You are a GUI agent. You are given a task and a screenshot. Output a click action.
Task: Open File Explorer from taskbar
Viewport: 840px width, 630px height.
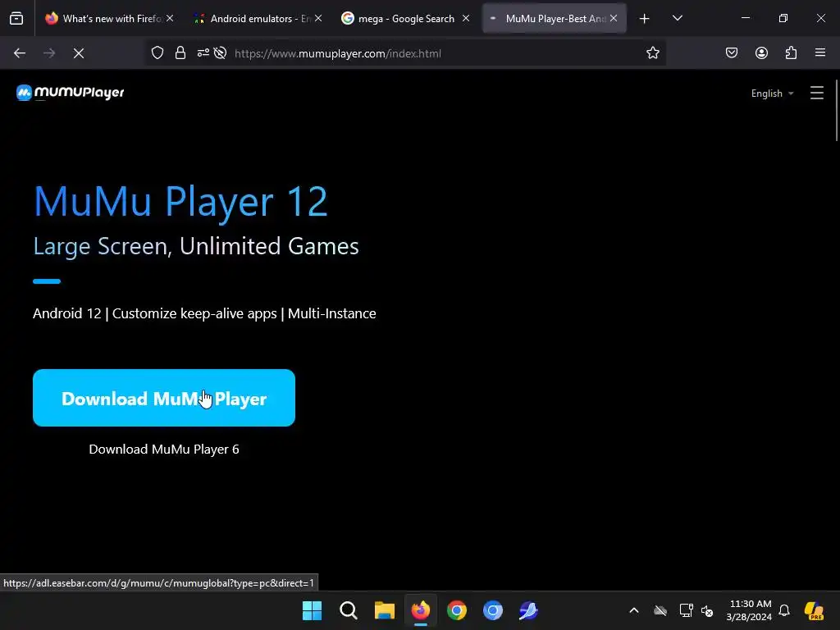click(384, 610)
